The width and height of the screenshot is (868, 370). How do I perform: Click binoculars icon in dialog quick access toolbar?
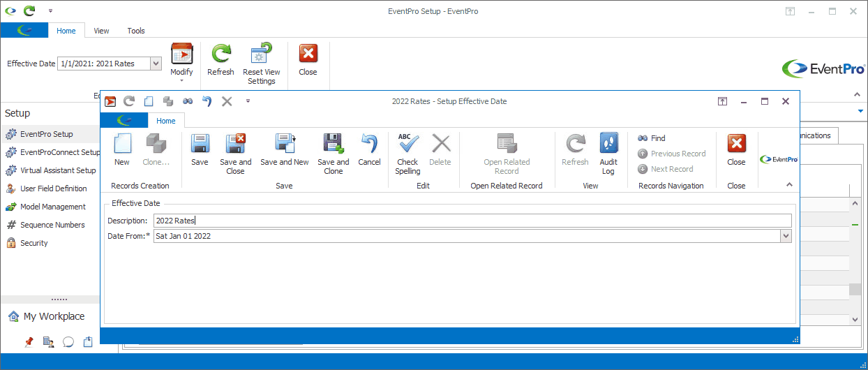(188, 101)
